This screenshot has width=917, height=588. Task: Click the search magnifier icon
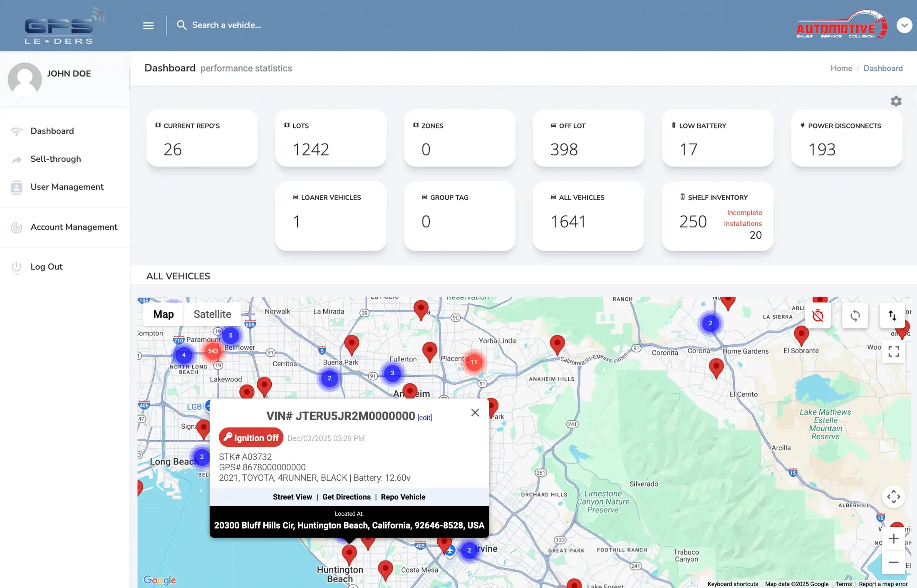click(x=182, y=25)
